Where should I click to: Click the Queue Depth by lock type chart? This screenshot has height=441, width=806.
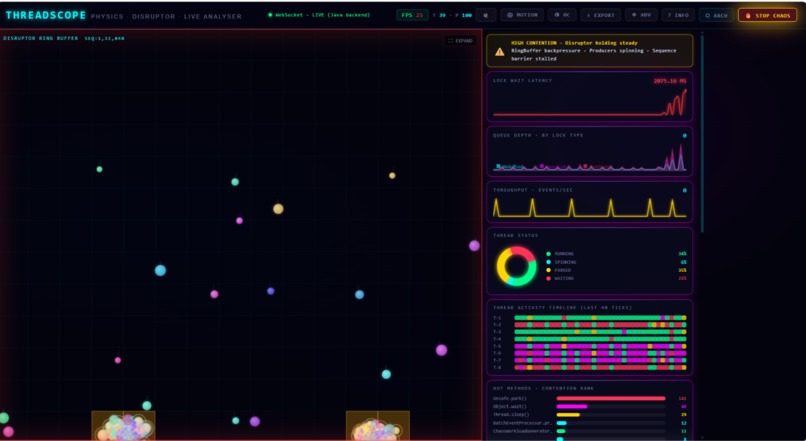coord(590,156)
